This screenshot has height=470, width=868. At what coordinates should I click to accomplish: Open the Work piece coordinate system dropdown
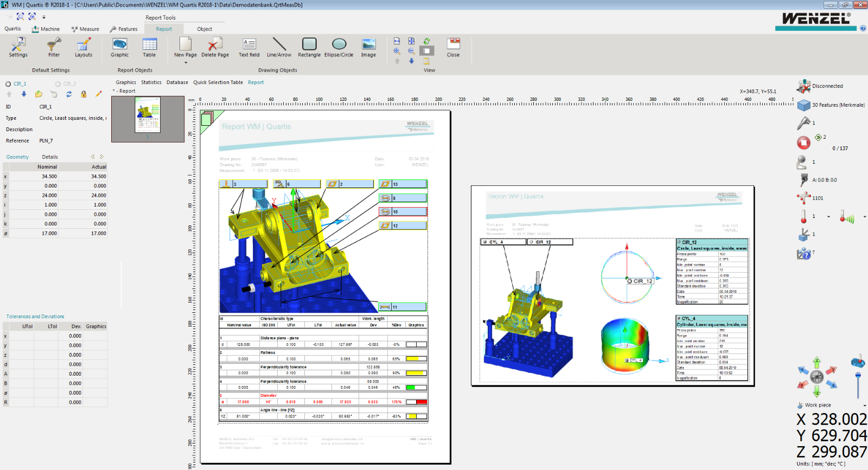(x=864, y=405)
